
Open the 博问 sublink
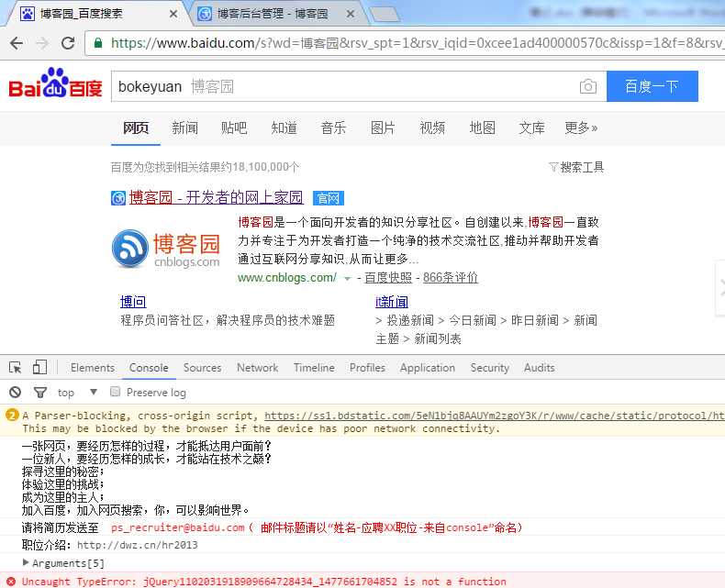(x=133, y=302)
